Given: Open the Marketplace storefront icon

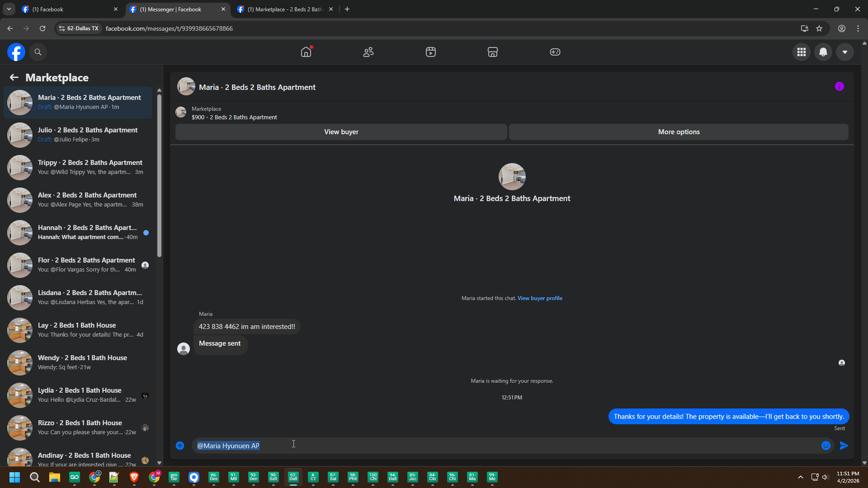Looking at the screenshot, I should click(x=493, y=52).
